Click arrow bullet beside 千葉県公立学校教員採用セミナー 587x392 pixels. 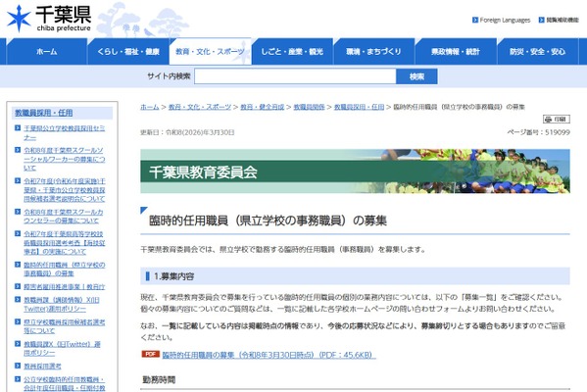point(18,128)
